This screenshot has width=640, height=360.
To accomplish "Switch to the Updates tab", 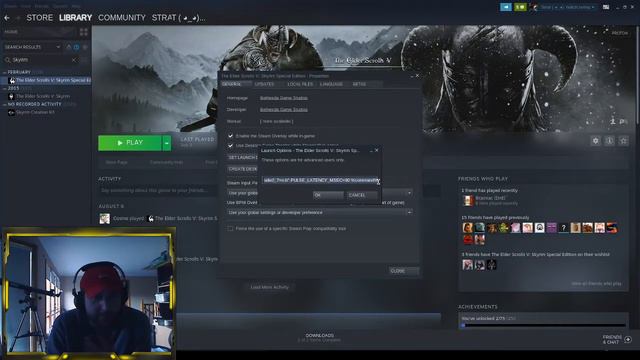I will coord(264,84).
